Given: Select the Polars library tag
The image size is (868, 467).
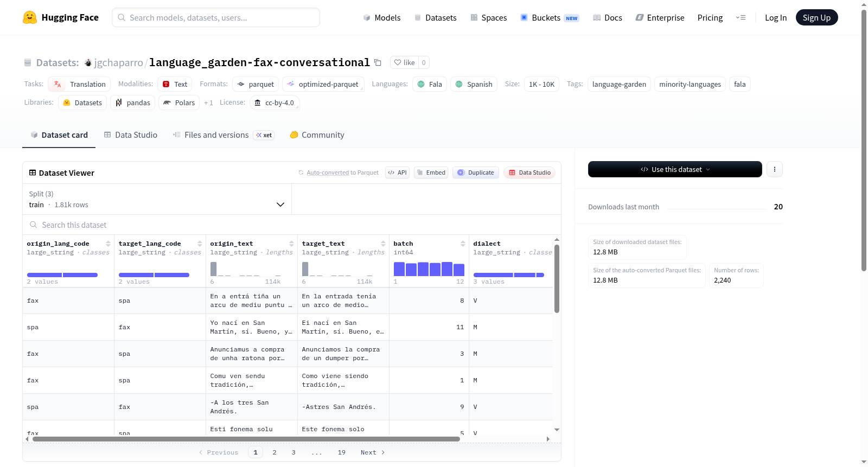Looking at the screenshot, I should (x=179, y=103).
